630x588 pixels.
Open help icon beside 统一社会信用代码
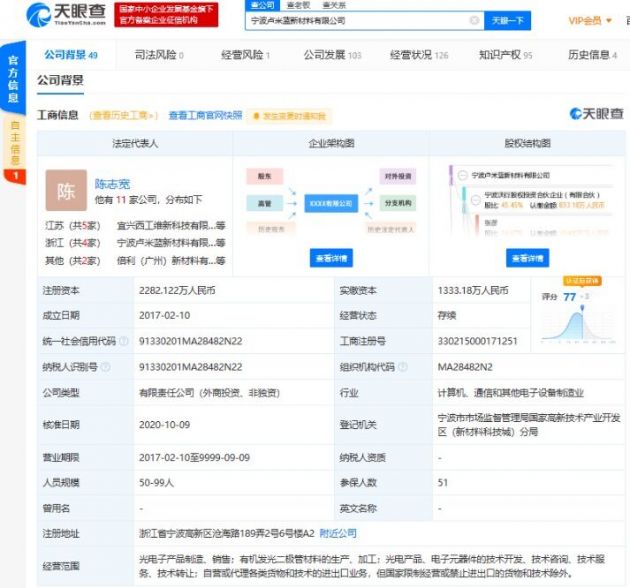click(x=124, y=341)
